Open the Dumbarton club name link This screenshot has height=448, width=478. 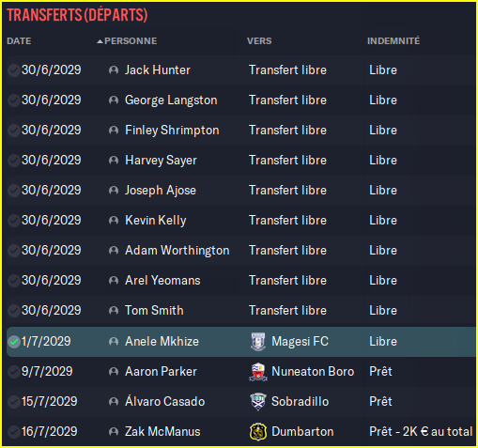(x=302, y=432)
